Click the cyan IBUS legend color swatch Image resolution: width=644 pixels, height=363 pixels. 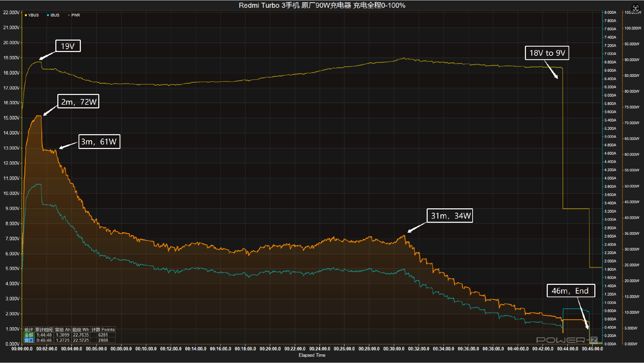click(x=48, y=15)
